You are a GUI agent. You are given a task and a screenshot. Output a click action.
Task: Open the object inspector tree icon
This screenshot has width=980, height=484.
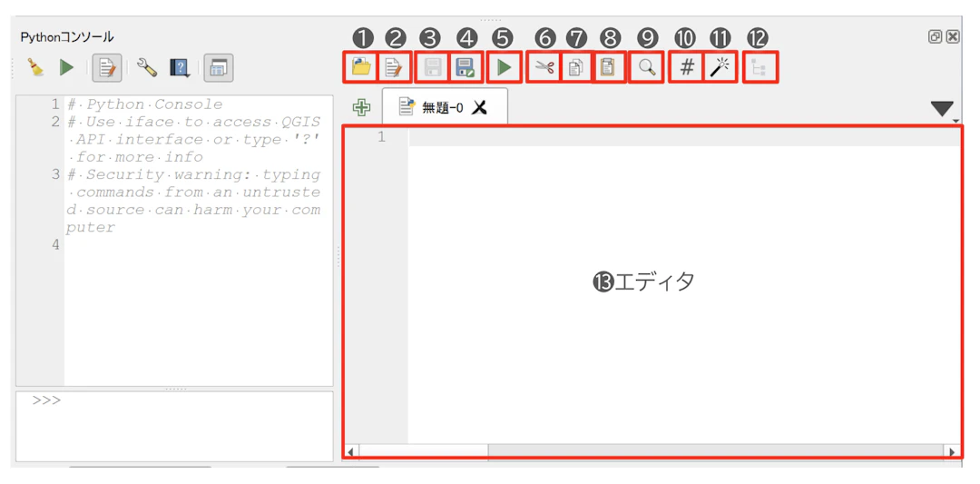[x=759, y=67]
